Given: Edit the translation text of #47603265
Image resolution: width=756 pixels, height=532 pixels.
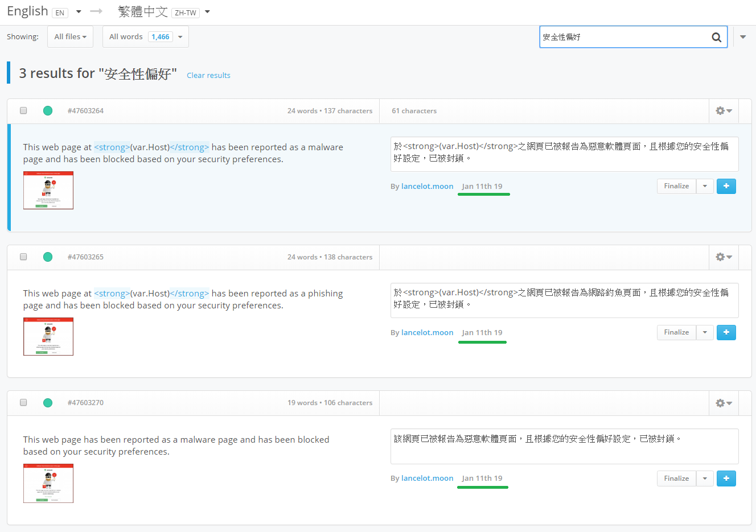Looking at the screenshot, I should click(x=564, y=300).
